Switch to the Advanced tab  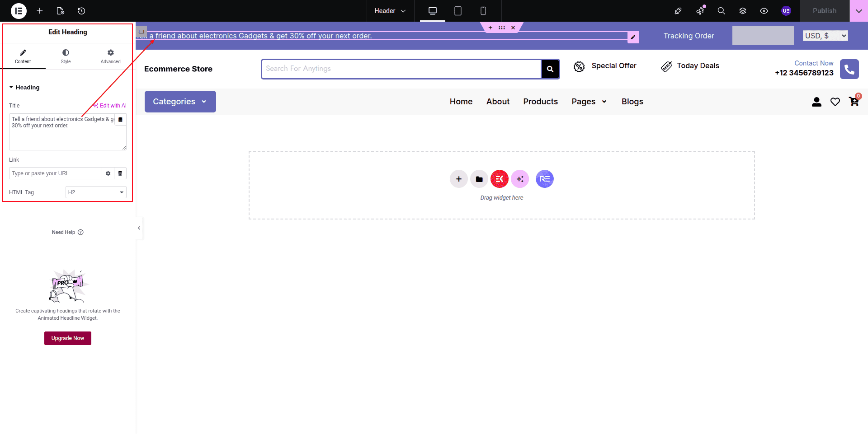pyautogui.click(x=110, y=56)
